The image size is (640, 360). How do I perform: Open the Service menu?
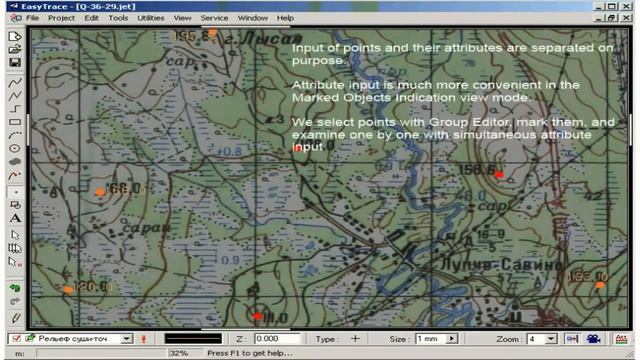click(214, 18)
